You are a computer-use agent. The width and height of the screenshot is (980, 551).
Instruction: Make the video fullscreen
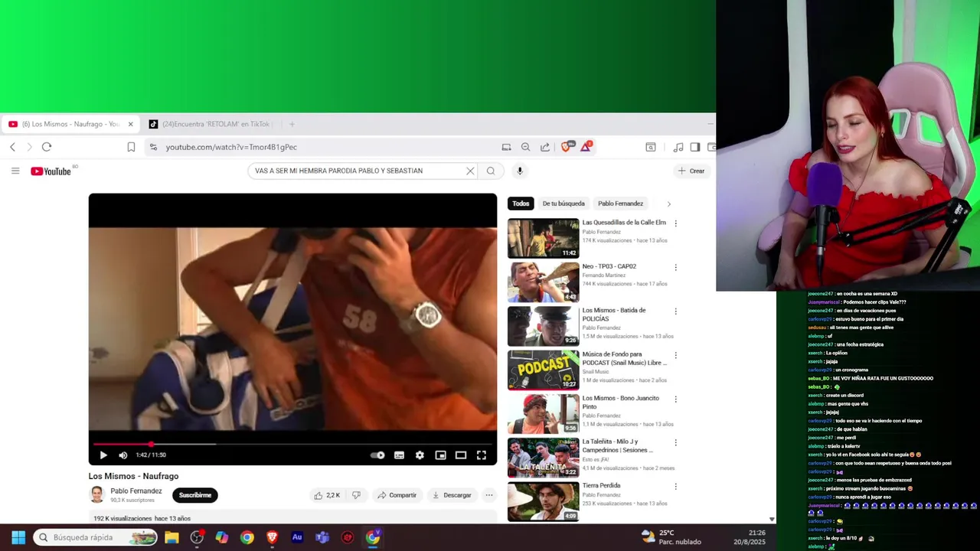pos(482,455)
